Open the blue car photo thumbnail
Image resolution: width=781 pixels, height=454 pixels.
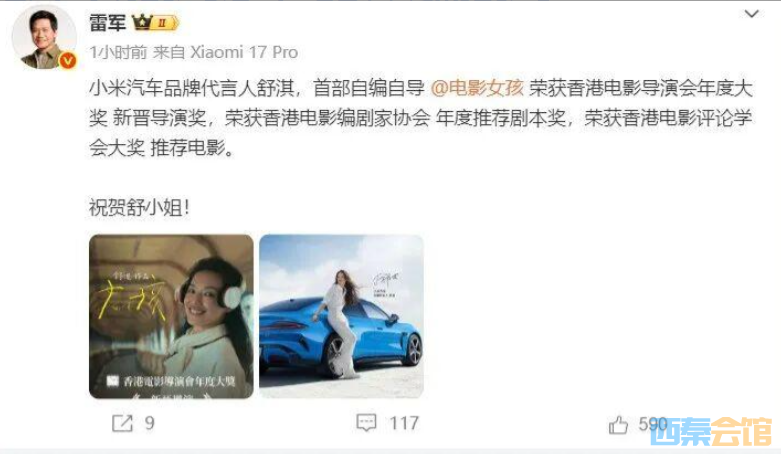point(341,316)
